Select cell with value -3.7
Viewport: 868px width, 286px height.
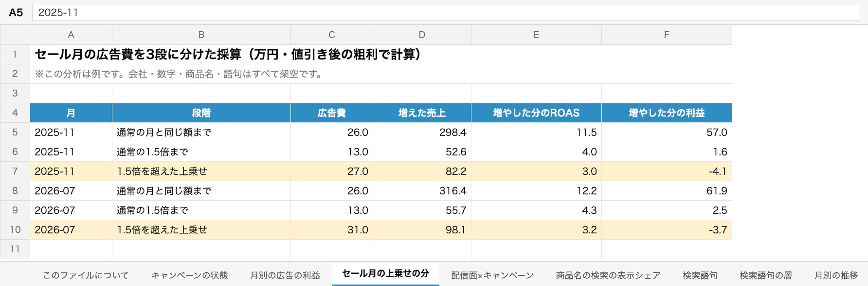(667, 230)
